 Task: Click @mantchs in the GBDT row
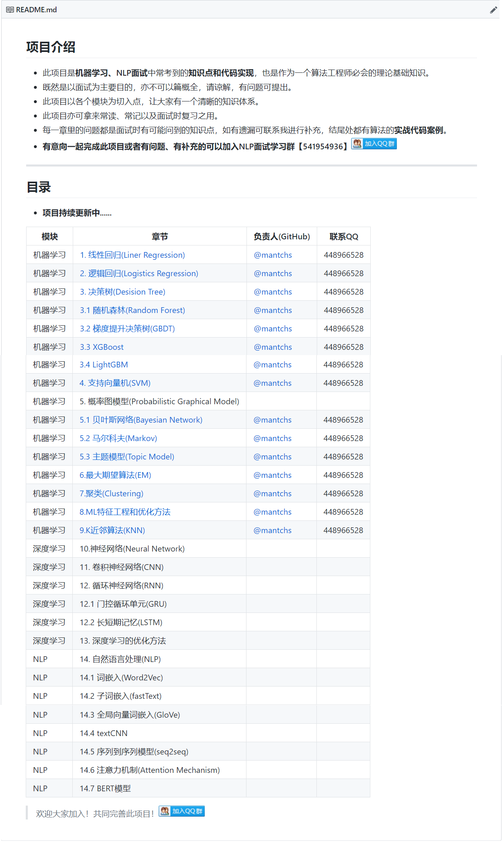coord(273,329)
